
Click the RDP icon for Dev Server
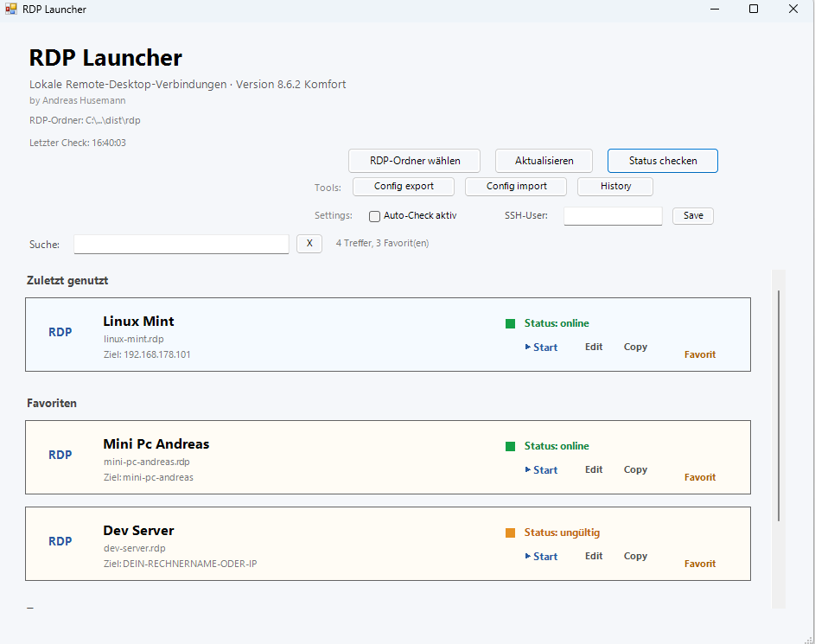(60, 541)
